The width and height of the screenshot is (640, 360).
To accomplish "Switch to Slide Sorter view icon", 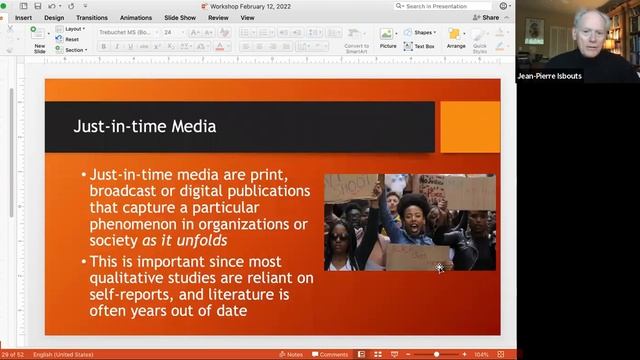I will (378, 354).
